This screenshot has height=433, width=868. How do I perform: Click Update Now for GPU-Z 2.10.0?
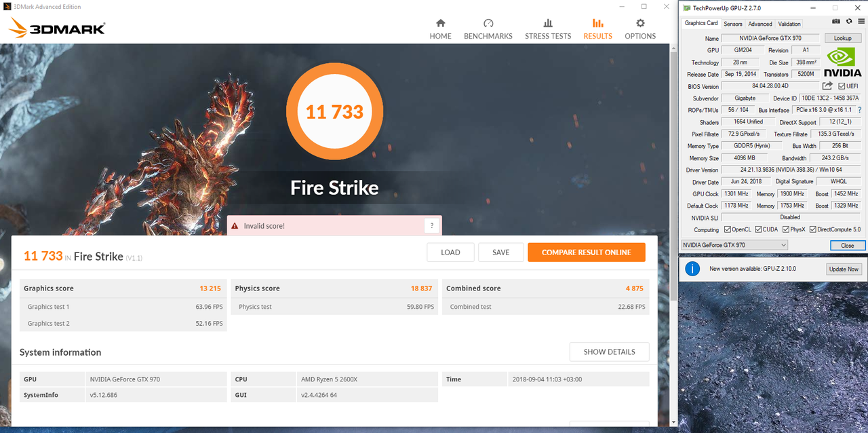coord(844,269)
